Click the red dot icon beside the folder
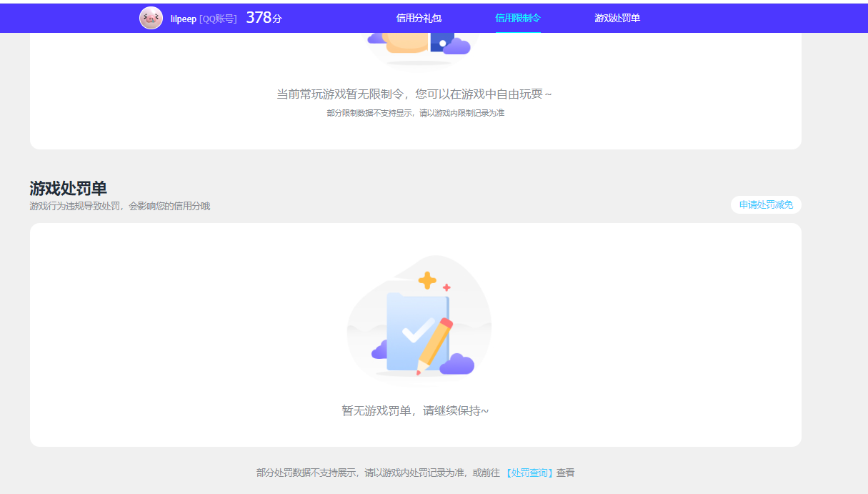Viewport: 868px width, 494px height. coord(446,287)
